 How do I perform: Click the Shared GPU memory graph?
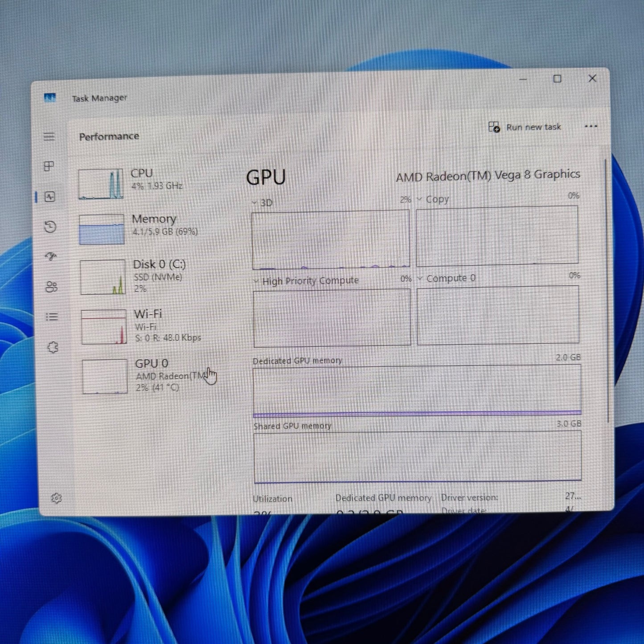pyautogui.click(x=418, y=456)
